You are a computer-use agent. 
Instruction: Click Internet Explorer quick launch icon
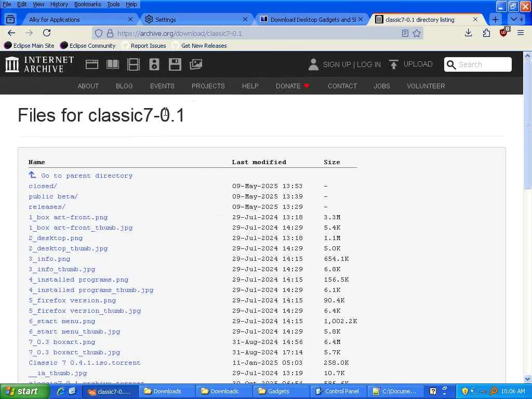tap(61, 391)
